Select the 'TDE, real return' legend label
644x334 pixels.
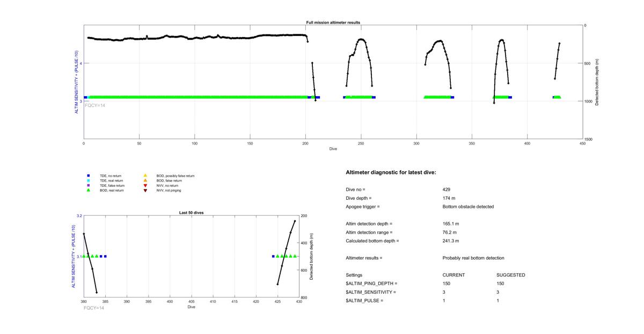(x=112, y=180)
